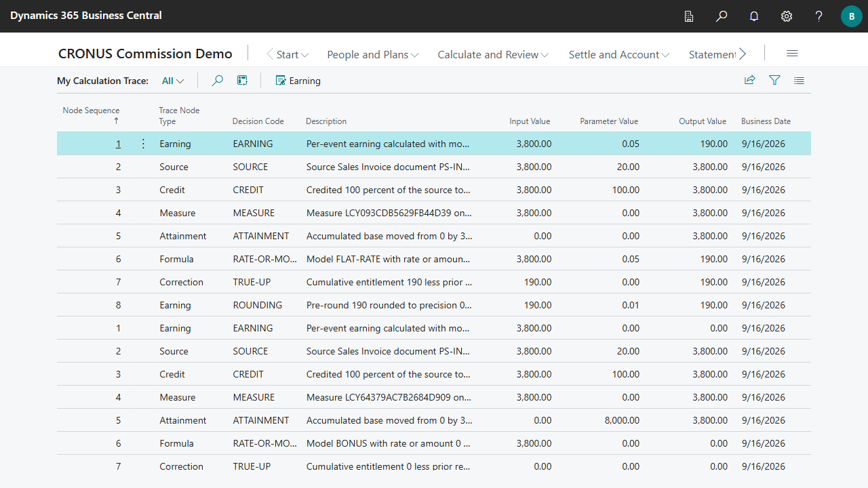Open the Help question mark

point(819,16)
